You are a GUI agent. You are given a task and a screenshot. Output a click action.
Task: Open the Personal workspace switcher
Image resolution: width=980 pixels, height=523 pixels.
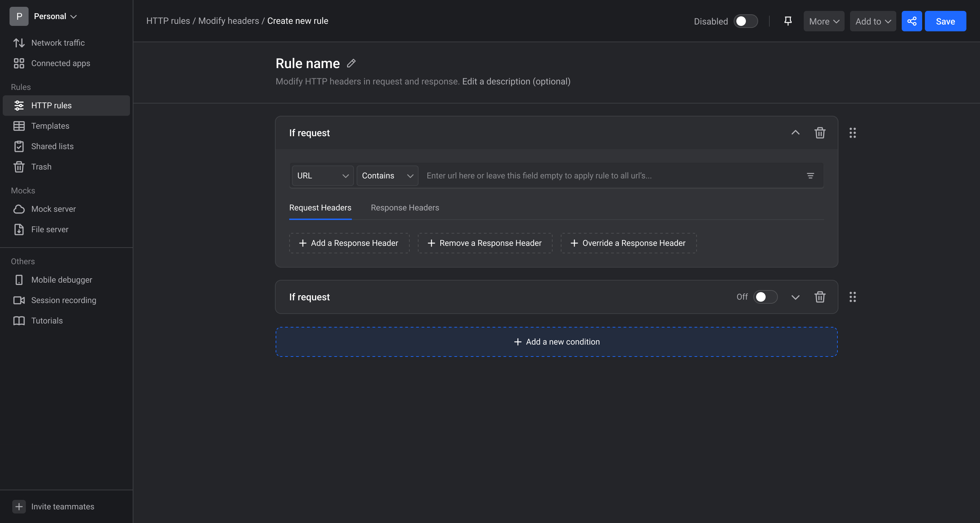[x=55, y=16]
